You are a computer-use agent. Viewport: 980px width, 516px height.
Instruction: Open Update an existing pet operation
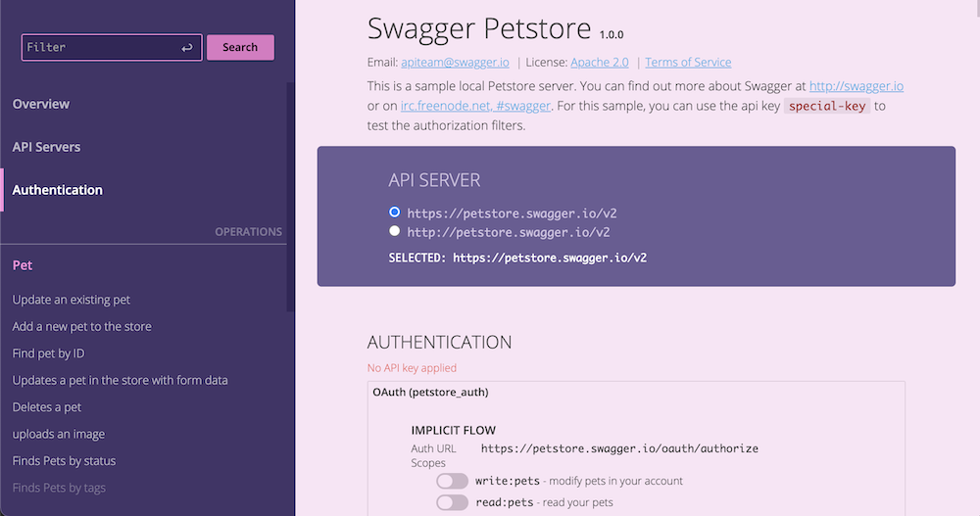(72, 300)
